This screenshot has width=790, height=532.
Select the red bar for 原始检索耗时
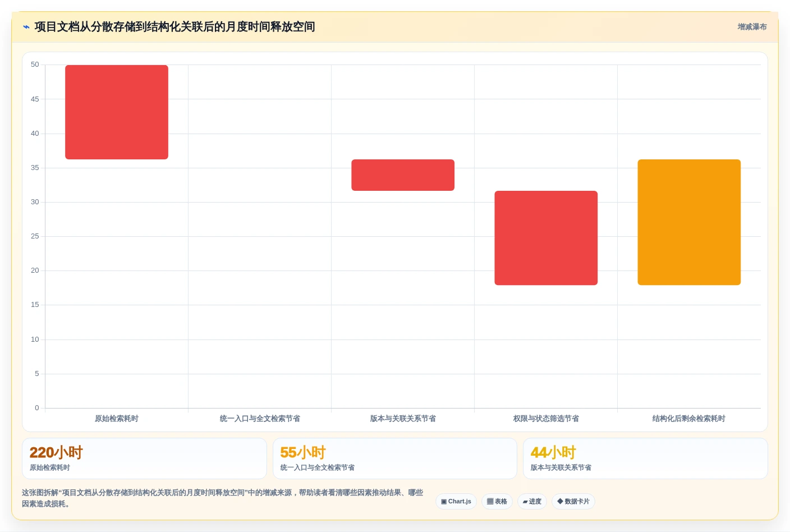[117, 112]
